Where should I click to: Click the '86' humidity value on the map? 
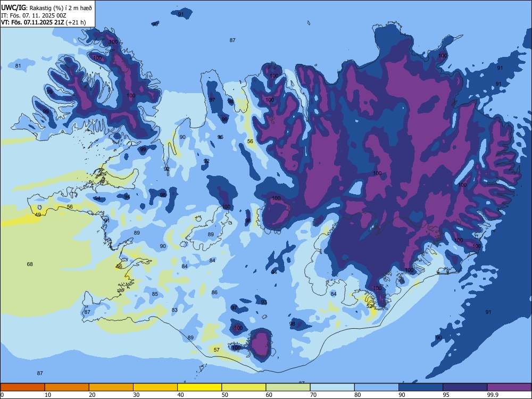pyautogui.click(x=214, y=293)
